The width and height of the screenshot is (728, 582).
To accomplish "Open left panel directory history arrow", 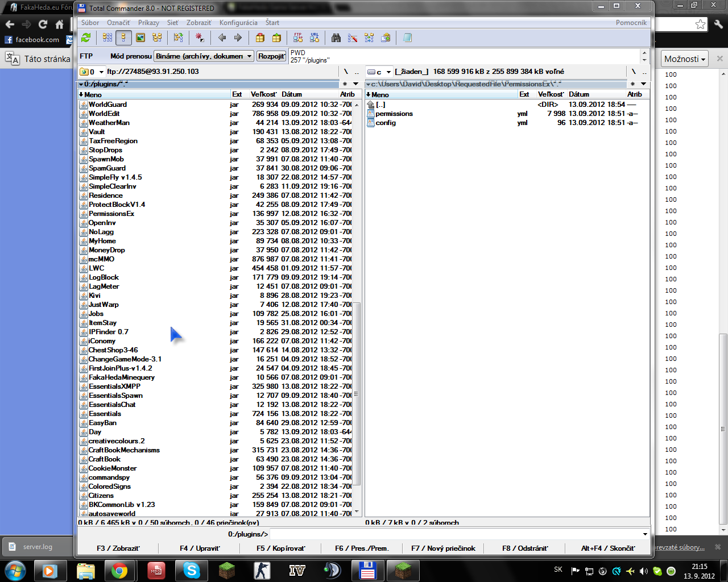I will [355, 84].
